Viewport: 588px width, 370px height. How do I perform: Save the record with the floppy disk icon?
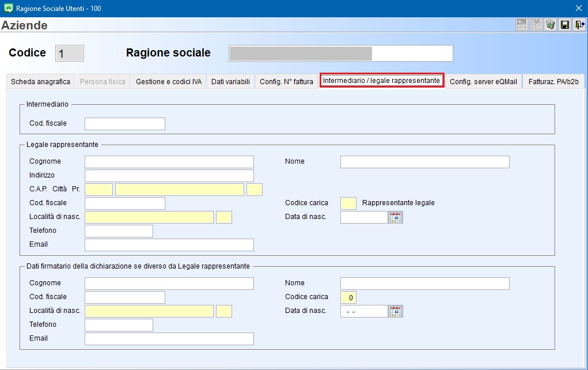565,25
